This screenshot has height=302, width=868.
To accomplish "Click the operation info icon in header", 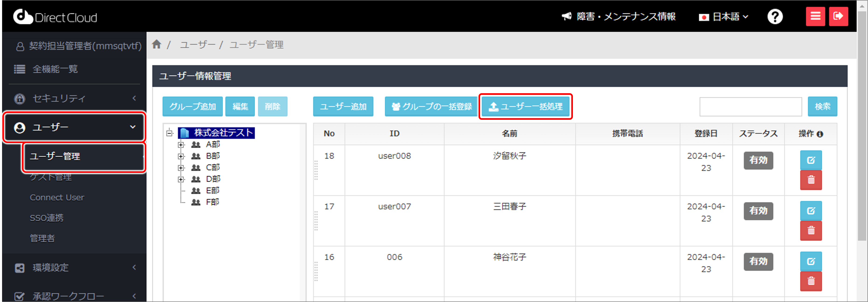I will pos(820,134).
